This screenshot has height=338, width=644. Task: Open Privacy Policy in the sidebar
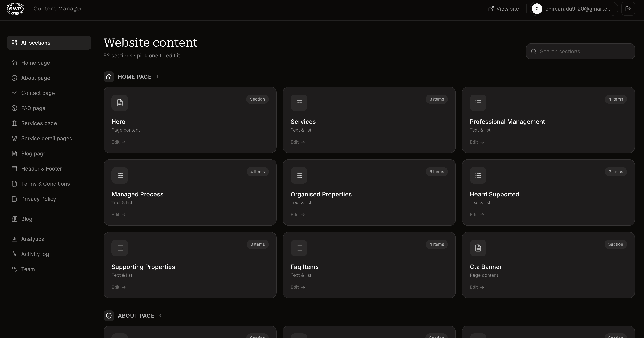49,199
